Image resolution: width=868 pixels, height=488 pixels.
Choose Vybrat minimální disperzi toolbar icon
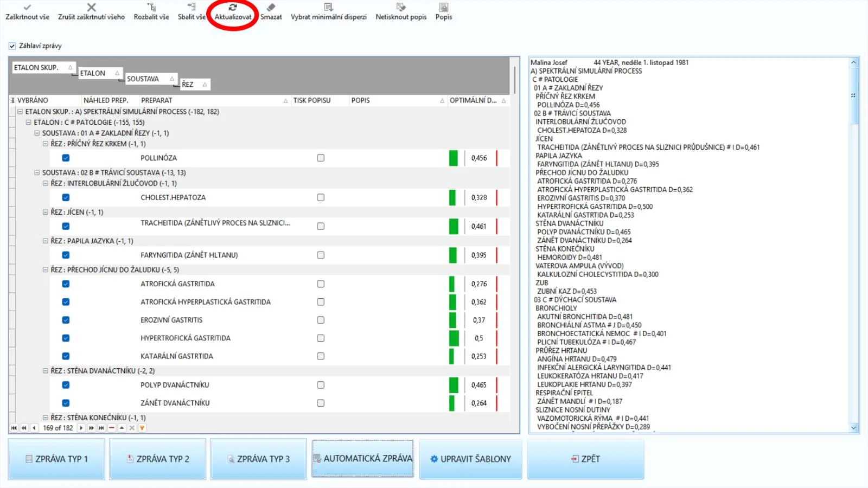tap(328, 7)
